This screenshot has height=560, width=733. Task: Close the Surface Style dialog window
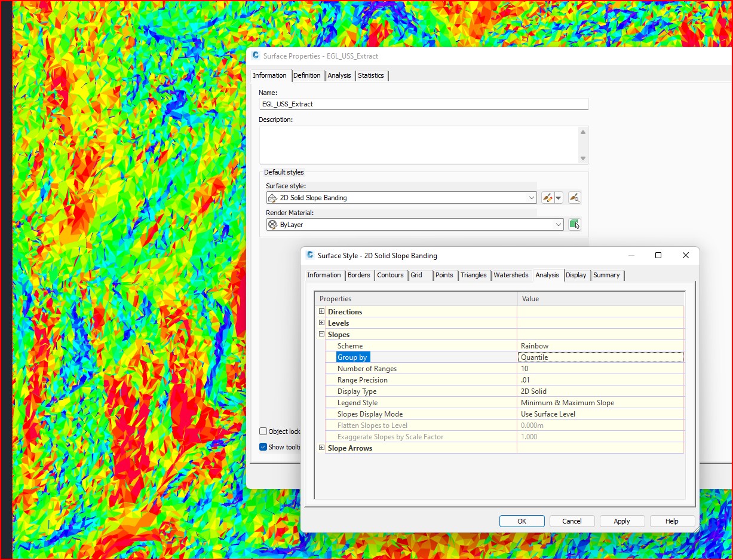tap(685, 255)
